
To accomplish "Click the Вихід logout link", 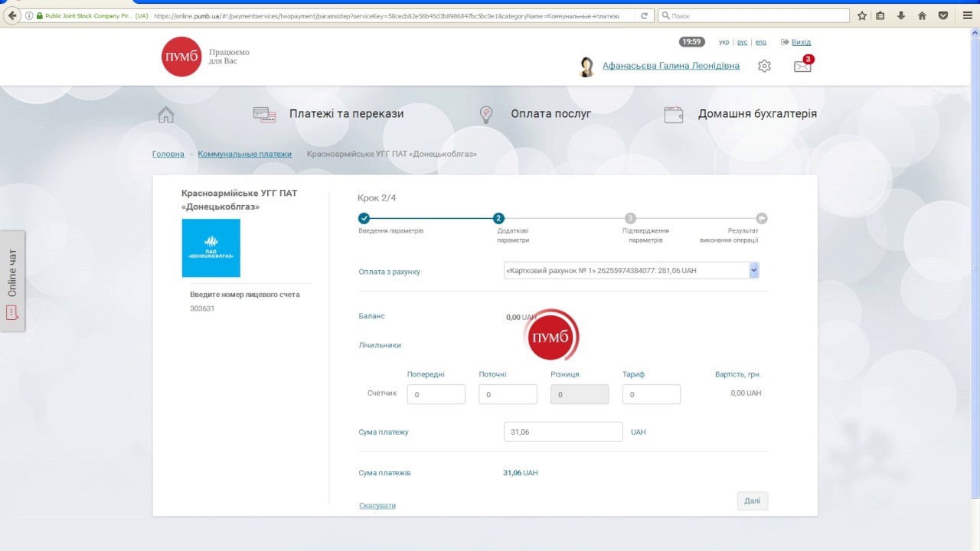I will click(801, 42).
